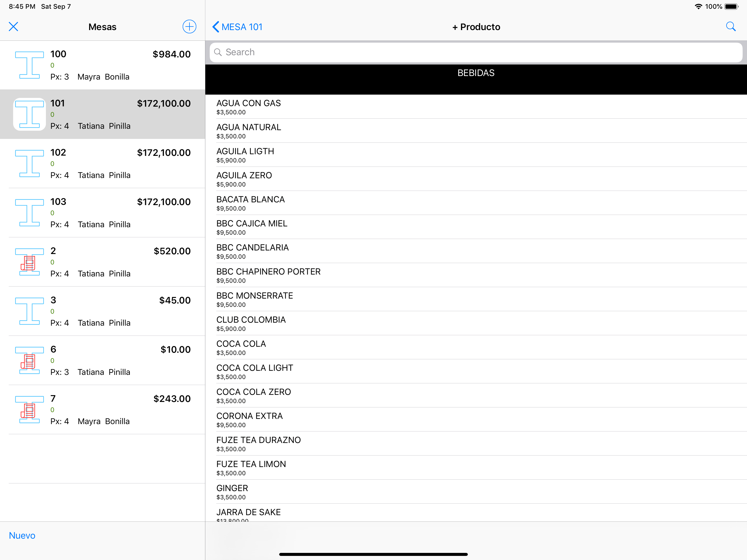Image resolution: width=747 pixels, height=560 pixels.
Task: Add BBC CANDELARIA product
Action: 476,251
